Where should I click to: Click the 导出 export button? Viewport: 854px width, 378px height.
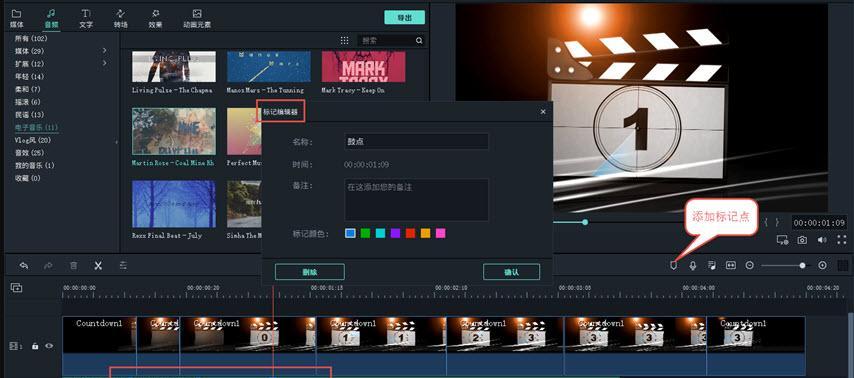[405, 17]
